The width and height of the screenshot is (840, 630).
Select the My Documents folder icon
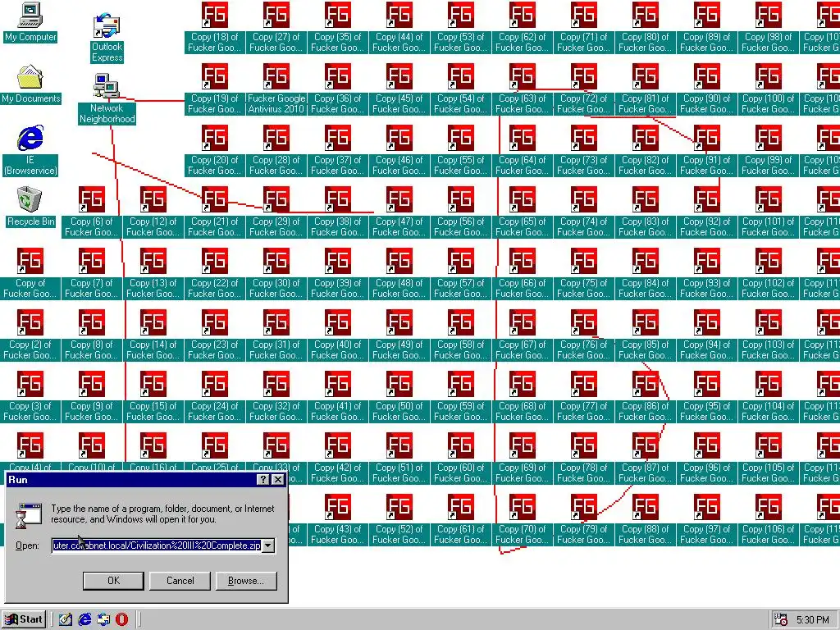(x=30, y=84)
